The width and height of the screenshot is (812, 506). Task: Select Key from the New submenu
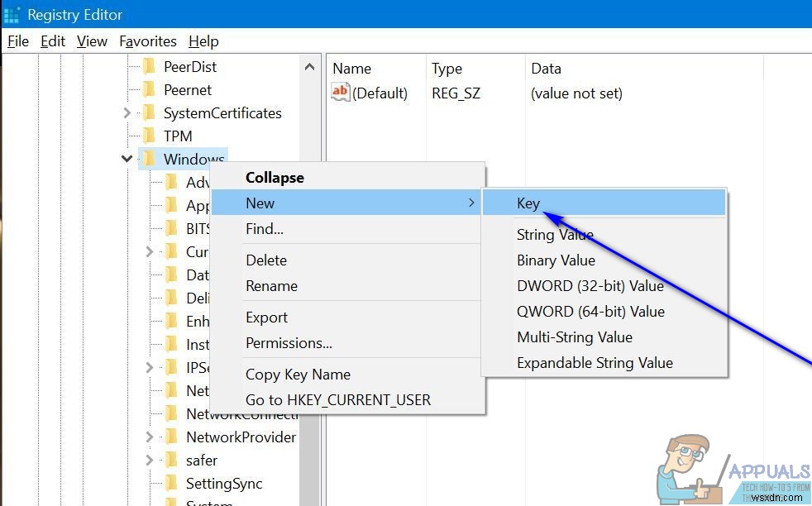(528, 203)
